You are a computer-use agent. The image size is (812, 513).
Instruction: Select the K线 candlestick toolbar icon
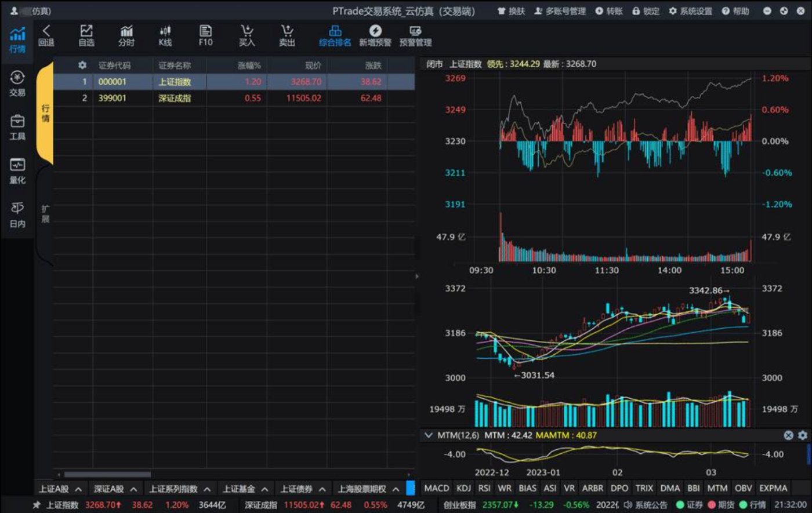click(x=165, y=36)
